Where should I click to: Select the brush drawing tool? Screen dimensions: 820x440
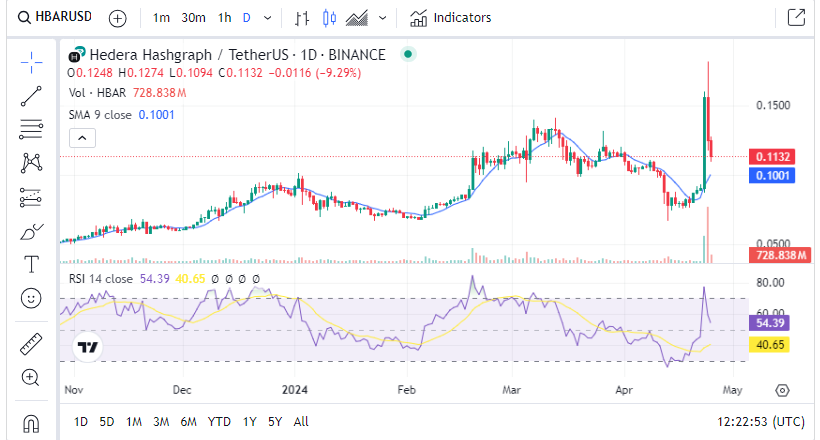pyautogui.click(x=31, y=231)
